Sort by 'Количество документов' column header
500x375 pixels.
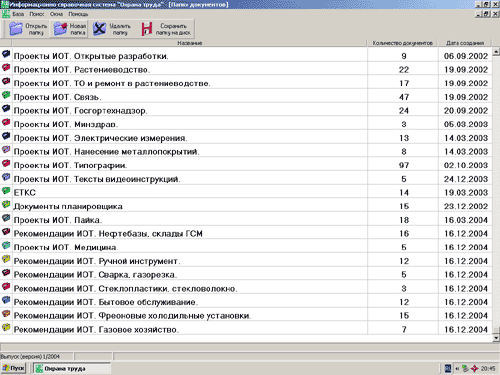(403, 43)
